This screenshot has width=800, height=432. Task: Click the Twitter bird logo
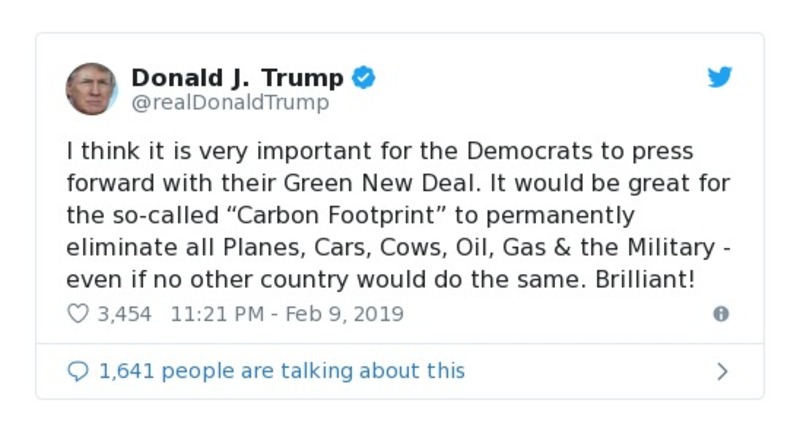(x=720, y=78)
